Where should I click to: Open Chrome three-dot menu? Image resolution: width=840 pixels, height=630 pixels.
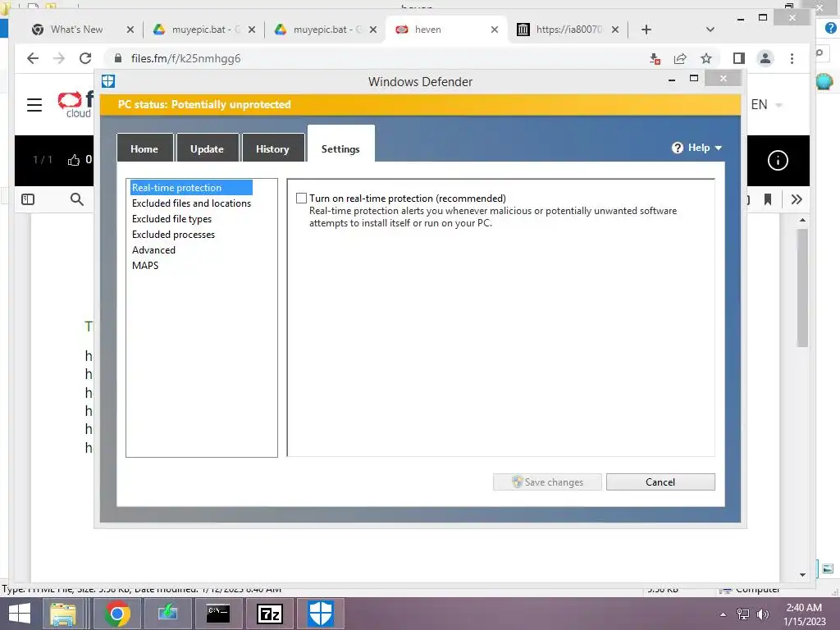pyautogui.click(x=792, y=58)
